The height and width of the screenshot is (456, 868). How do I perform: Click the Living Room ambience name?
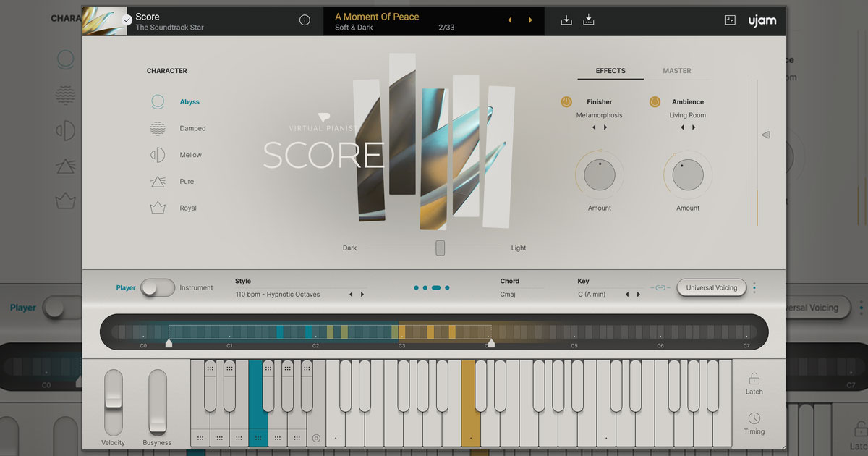[x=687, y=115]
